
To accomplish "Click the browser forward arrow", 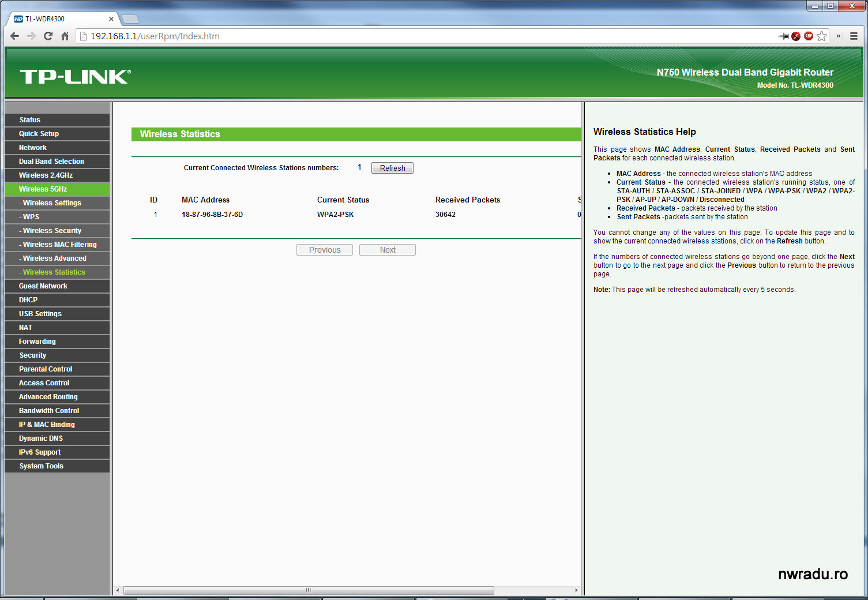I will tap(31, 36).
